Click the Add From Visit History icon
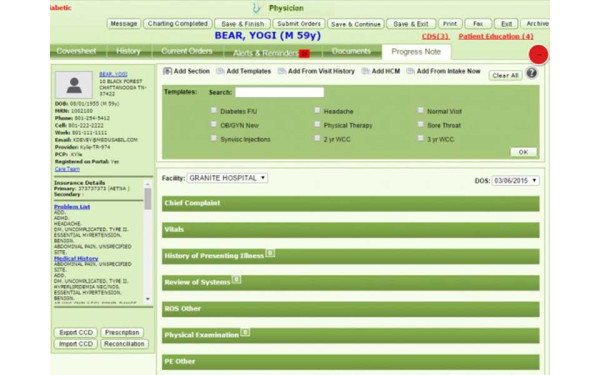600x375 pixels. tap(282, 71)
